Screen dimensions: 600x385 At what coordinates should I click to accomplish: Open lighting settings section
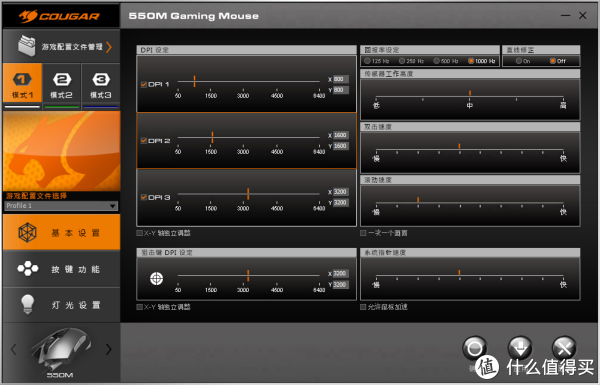tap(62, 305)
